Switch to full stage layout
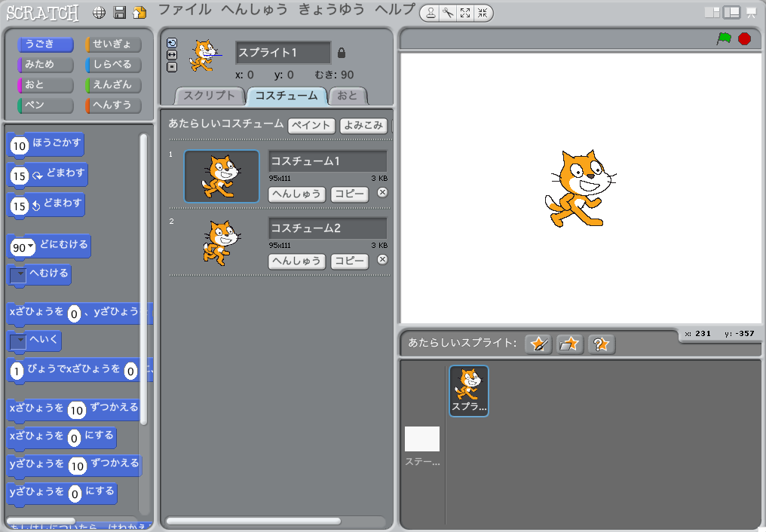 (x=732, y=13)
